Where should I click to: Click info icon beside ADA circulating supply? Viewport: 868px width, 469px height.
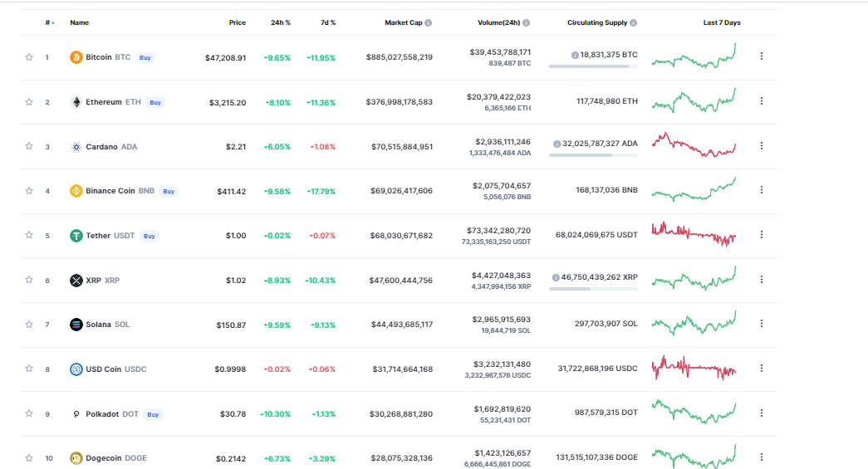pyautogui.click(x=557, y=144)
